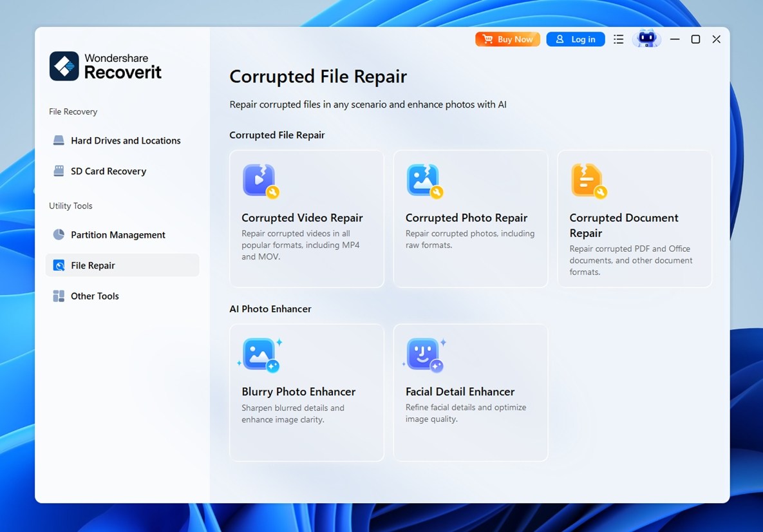The height and width of the screenshot is (532, 763).
Task: Click the 'File Recovery' sidebar heading
Action: [x=73, y=111]
